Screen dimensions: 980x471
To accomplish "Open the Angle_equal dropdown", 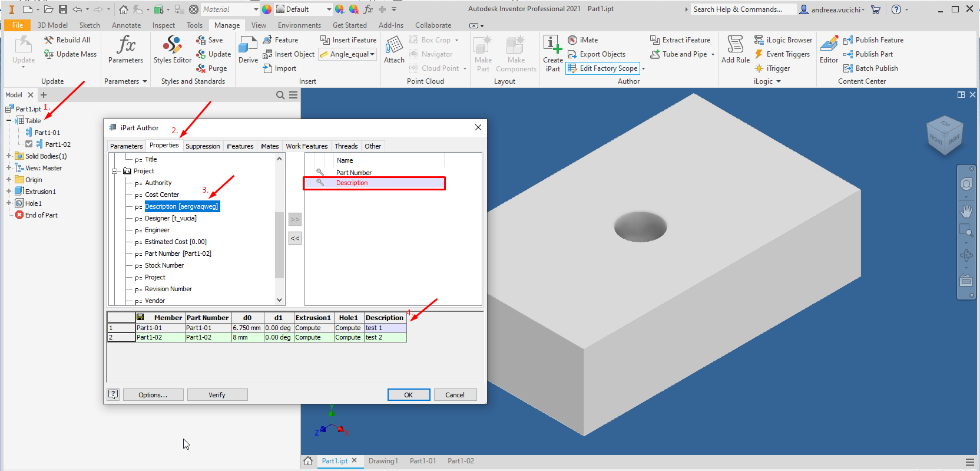I will 372,54.
